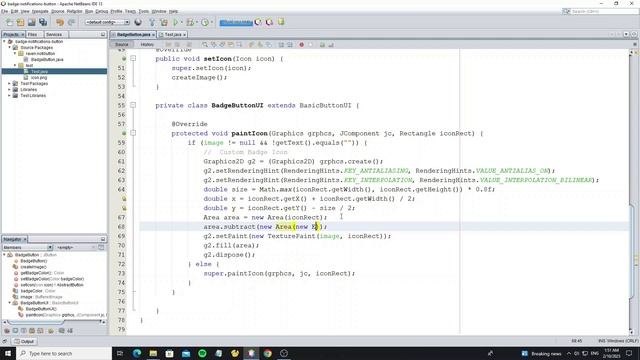
Task: Click the Open Project toolbar icon
Action: (31, 22)
